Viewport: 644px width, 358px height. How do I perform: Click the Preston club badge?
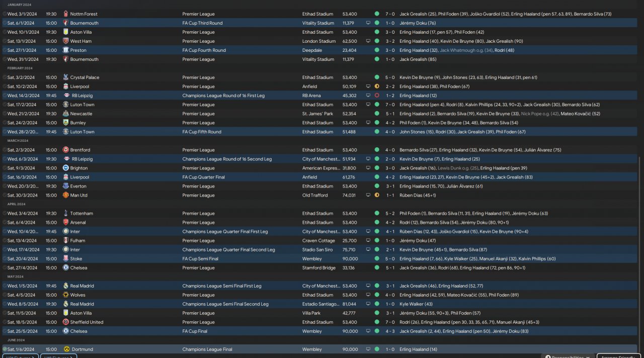(x=65, y=50)
